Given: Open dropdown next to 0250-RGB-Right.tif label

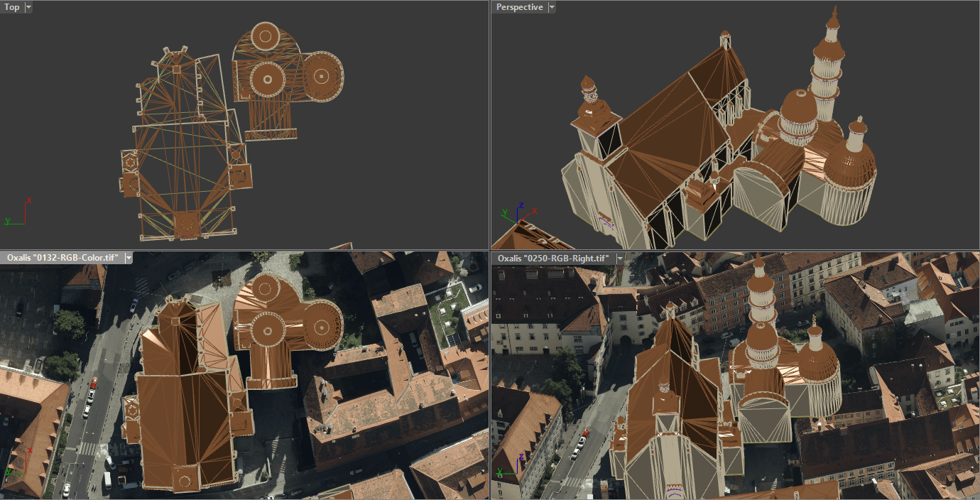Looking at the screenshot, I should 620,259.
